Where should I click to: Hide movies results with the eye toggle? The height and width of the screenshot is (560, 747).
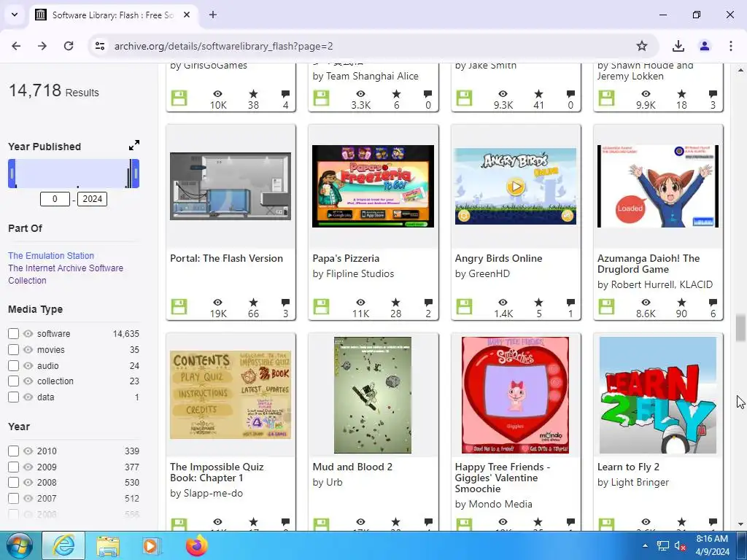coord(28,349)
